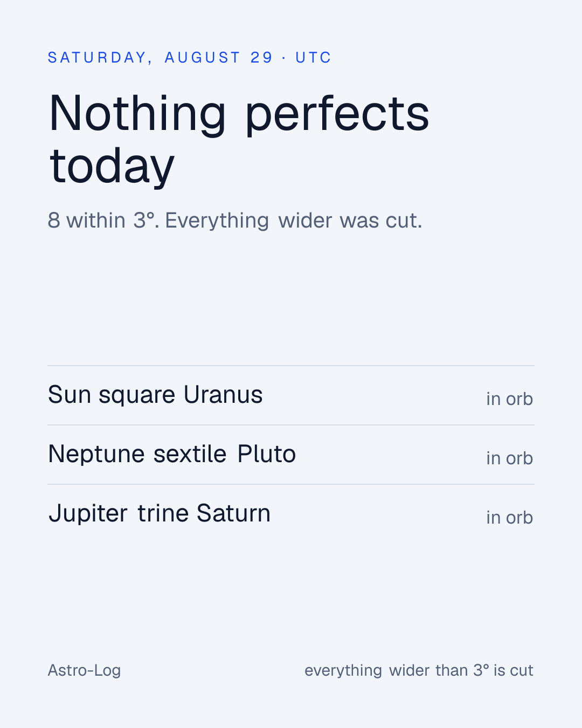
Task: Click the Nothing perfects today headline
Action: click(239, 139)
